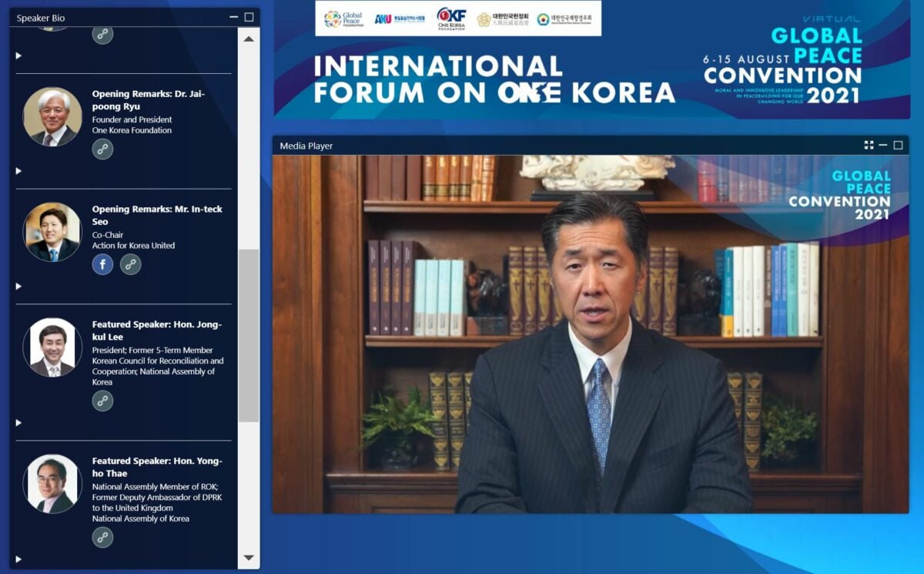Click the Speaker Bio scrollbar thumb
Image resolution: width=924 pixels, height=574 pixels.
[248, 336]
